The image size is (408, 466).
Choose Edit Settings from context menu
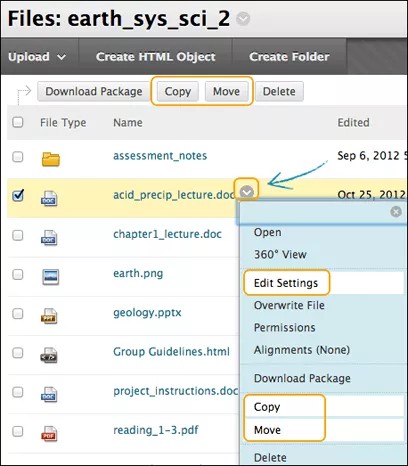tap(286, 283)
